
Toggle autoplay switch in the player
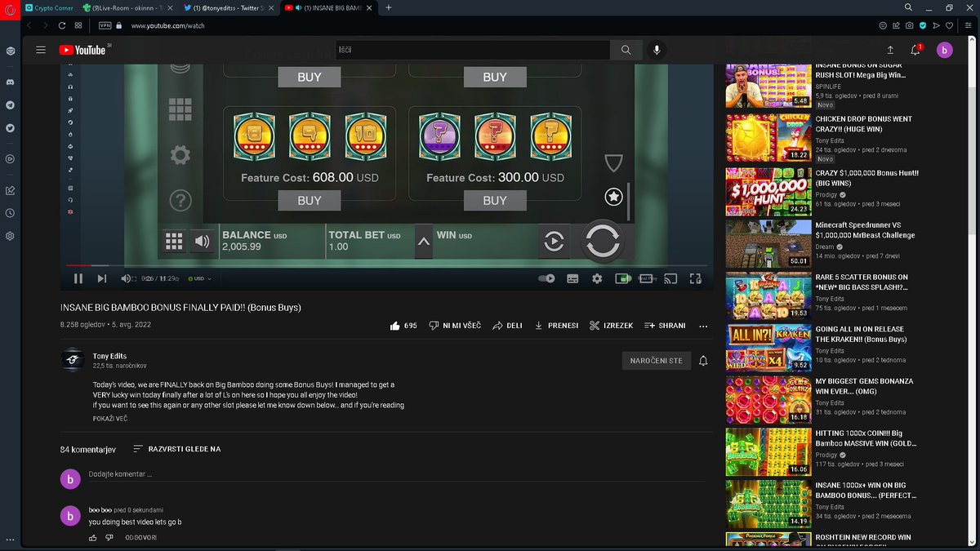tap(546, 278)
